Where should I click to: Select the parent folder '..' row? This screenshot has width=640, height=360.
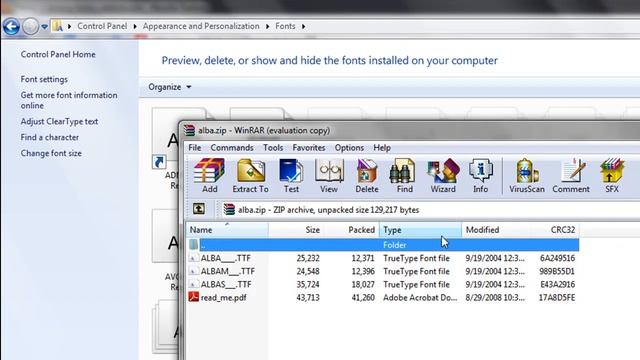click(x=383, y=245)
